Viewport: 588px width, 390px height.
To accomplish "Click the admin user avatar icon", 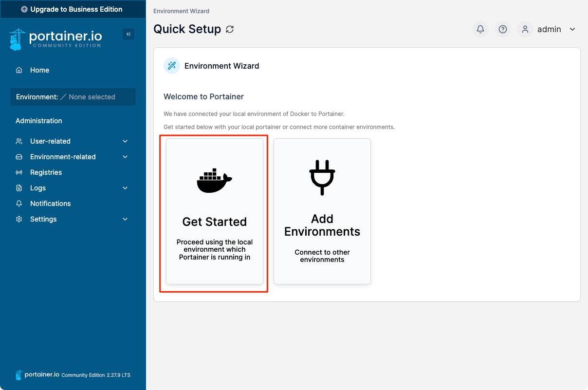I will [x=525, y=29].
